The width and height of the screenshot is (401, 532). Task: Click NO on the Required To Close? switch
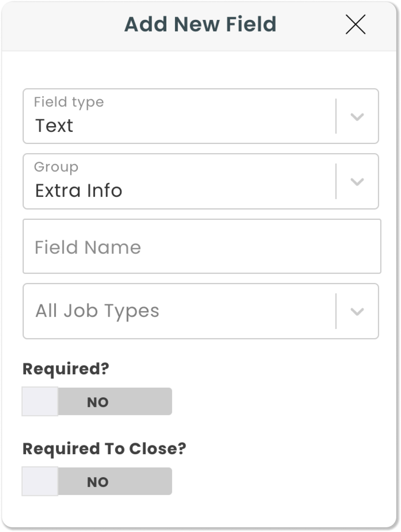pyautogui.click(x=98, y=482)
